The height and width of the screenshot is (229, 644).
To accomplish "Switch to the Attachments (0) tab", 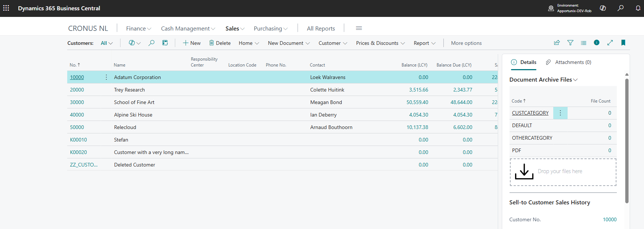I will [x=568, y=62].
